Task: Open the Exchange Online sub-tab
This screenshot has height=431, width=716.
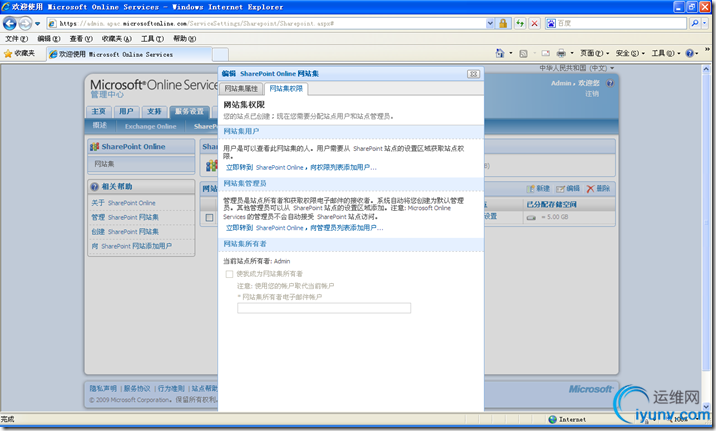Action: [x=150, y=126]
